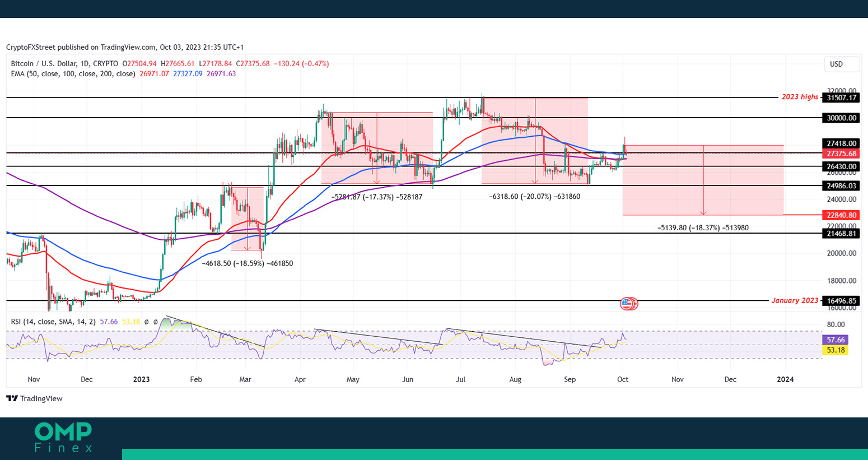Click the TradingView logo below the chart
The height and width of the screenshot is (460, 868).
(34, 398)
